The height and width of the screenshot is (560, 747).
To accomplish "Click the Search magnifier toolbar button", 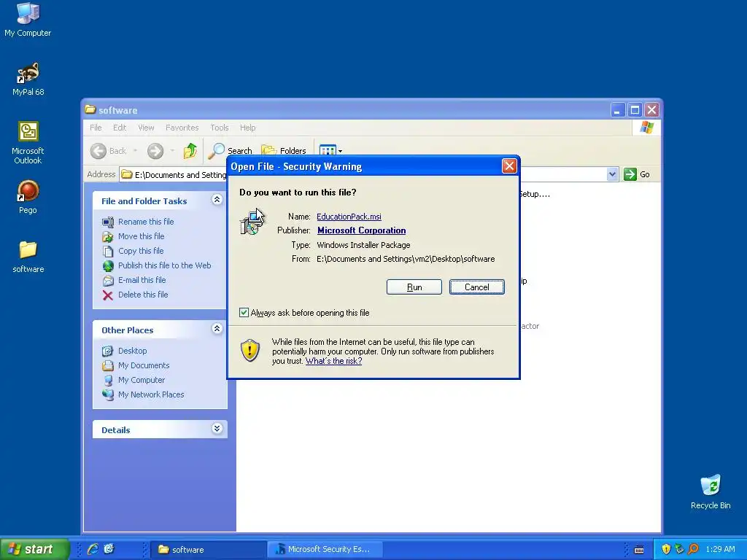I will (x=230, y=150).
